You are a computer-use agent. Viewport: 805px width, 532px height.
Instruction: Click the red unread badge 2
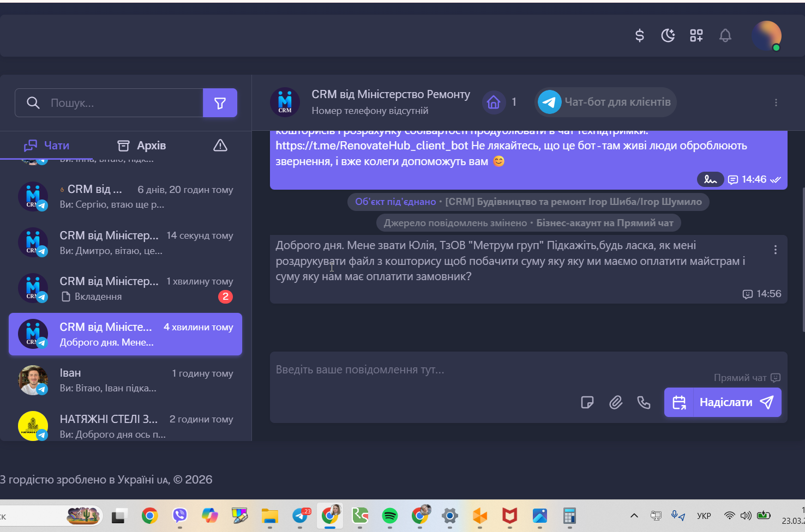225,297
